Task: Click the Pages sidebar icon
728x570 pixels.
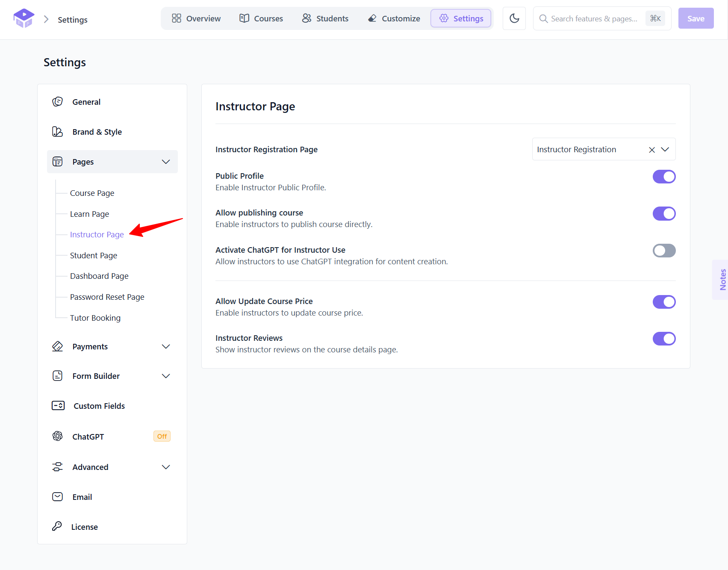Action: (x=57, y=162)
